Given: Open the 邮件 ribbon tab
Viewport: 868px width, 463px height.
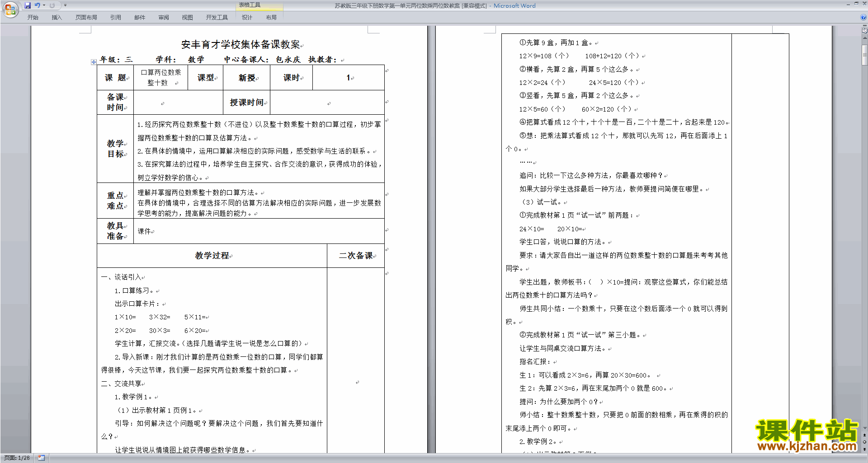Looking at the screenshot, I should click(x=140, y=17).
